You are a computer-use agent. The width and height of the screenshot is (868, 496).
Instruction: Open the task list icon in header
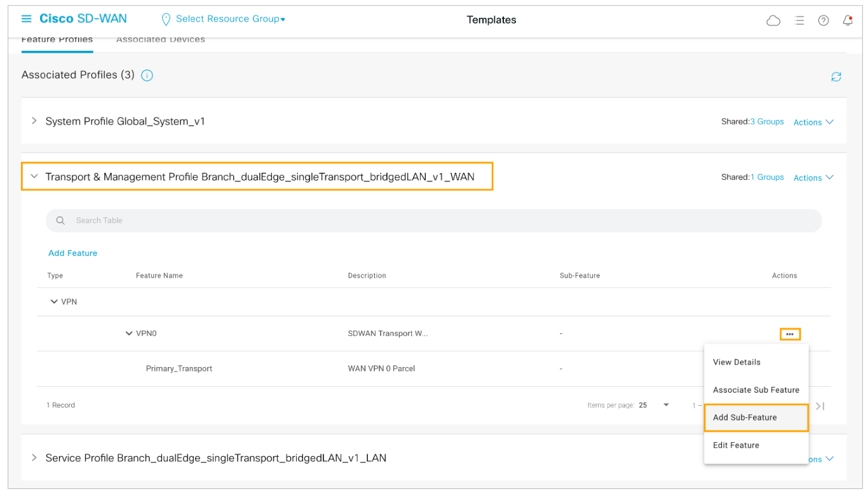[x=799, y=20]
